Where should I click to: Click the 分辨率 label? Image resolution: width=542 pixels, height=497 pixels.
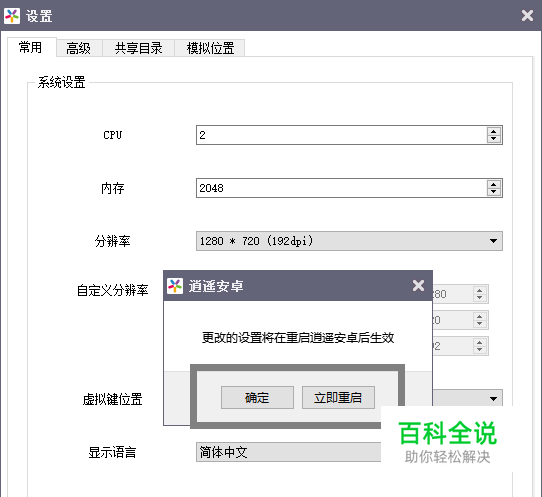(x=113, y=241)
